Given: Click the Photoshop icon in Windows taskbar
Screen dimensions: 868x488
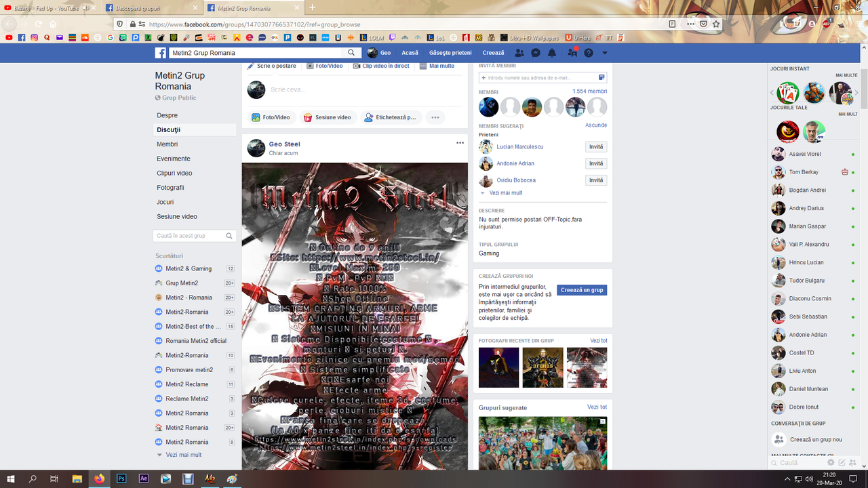Looking at the screenshot, I should (x=121, y=479).
